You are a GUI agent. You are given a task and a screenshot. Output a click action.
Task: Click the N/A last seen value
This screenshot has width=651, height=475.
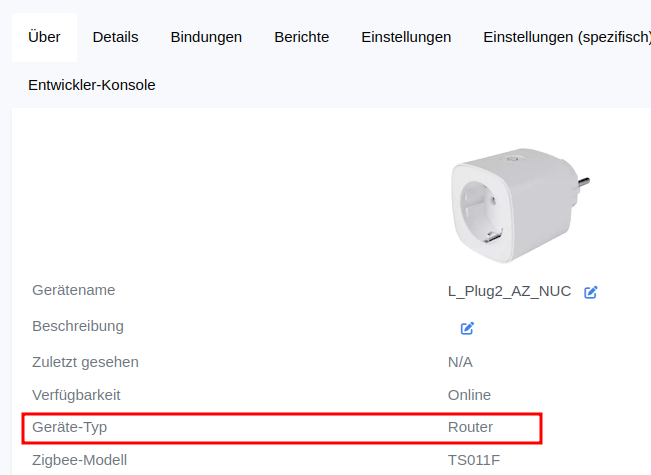[x=460, y=362]
